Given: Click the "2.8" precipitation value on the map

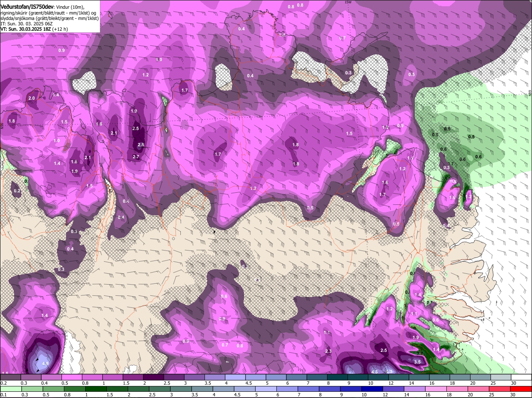Looking at the screenshot, I should point(141,145).
